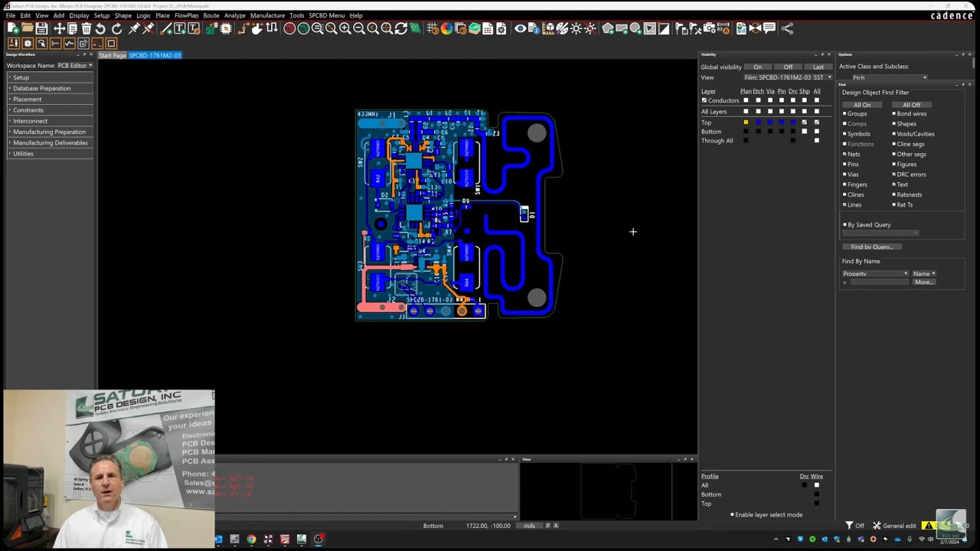Click the Undo arrow icon
The width and height of the screenshot is (980, 551).
100,28
